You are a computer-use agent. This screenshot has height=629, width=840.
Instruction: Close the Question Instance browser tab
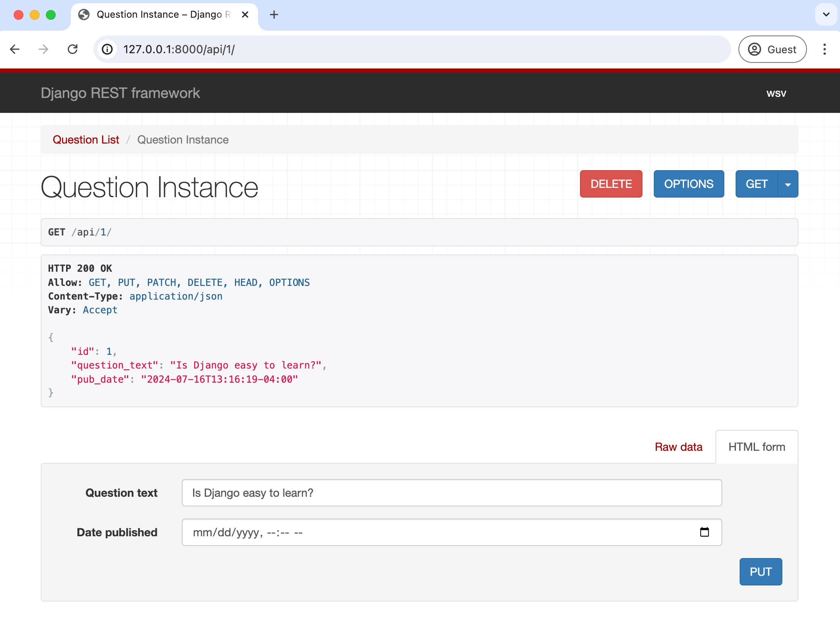pyautogui.click(x=245, y=15)
